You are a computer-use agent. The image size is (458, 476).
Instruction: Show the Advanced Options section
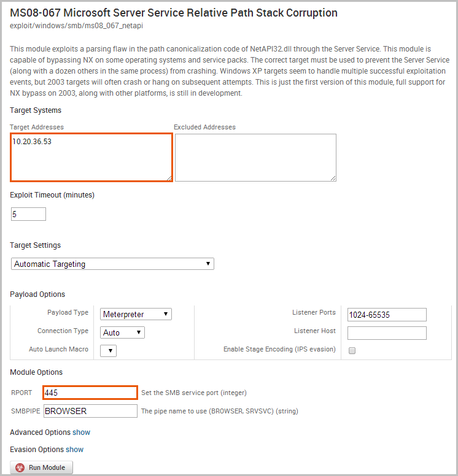pos(82,432)
